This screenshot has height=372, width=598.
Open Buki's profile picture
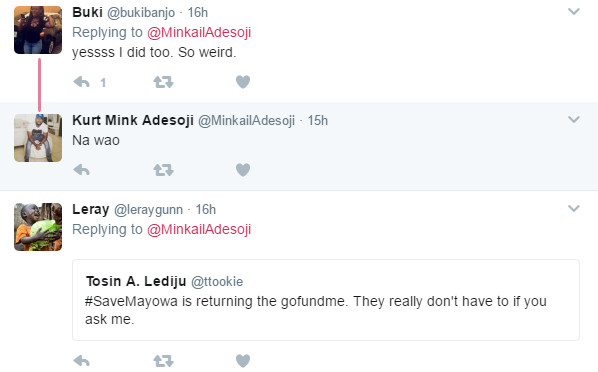click(38, 30)
